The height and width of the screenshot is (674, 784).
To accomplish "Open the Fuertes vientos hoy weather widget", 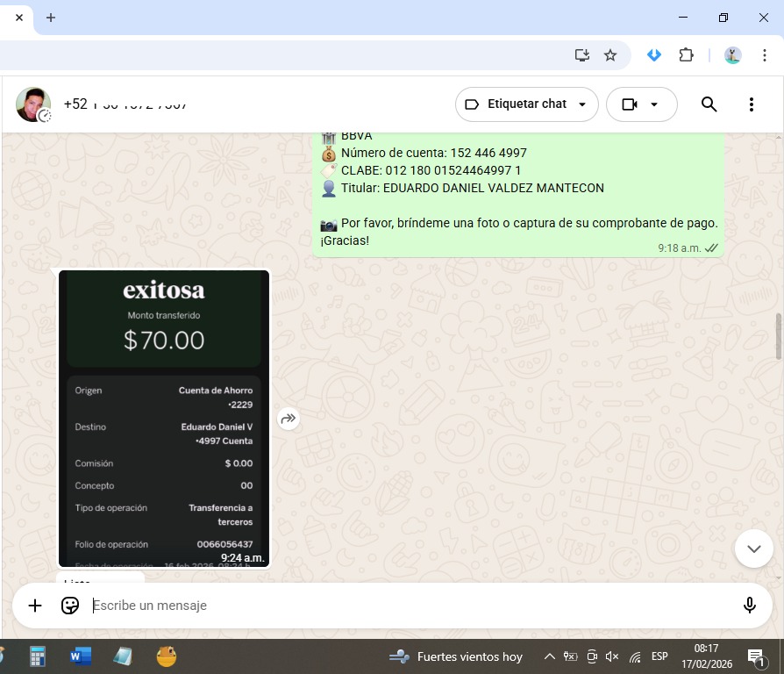I will 455,656.
